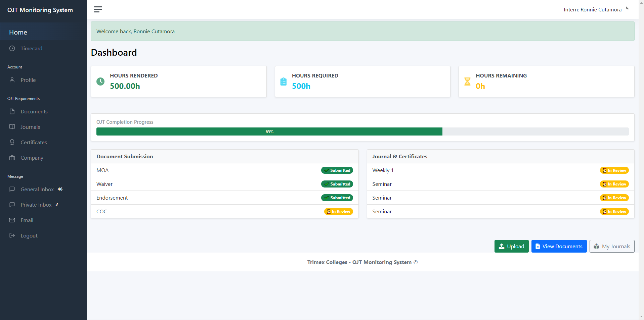Click the Profile person icon
The image size is (644, 320).
pyautogui.click(x=12, y=80)
